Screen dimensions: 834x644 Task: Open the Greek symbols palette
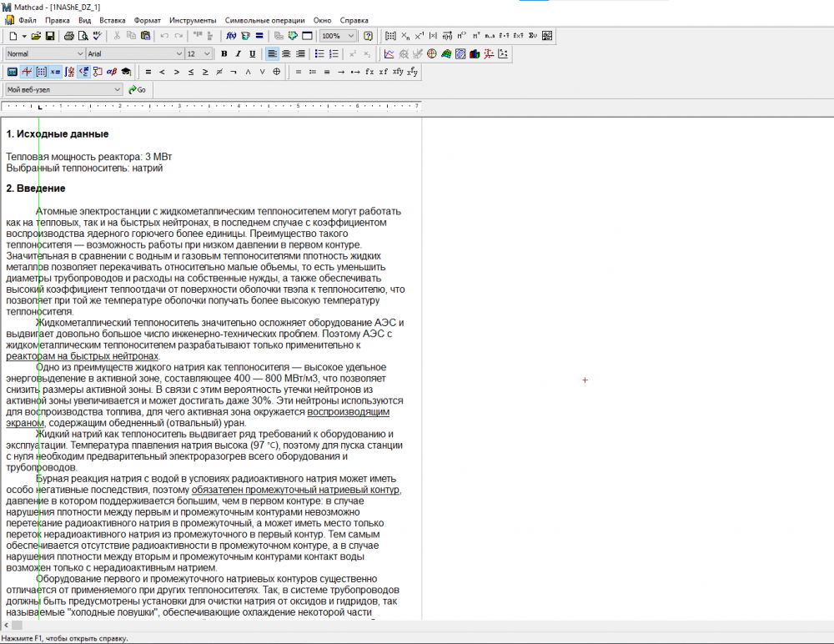tap(112, 72)
